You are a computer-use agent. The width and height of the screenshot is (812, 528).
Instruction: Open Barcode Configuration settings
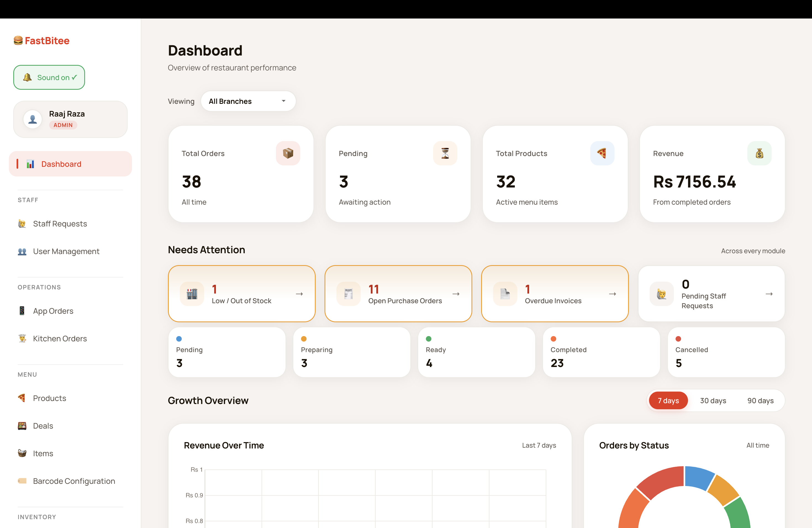tap(70, 481)
